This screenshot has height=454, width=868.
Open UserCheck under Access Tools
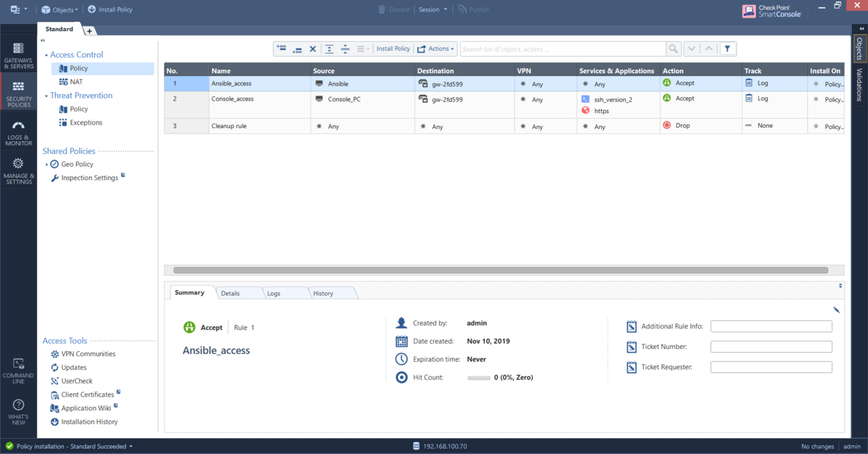[72, 381]
